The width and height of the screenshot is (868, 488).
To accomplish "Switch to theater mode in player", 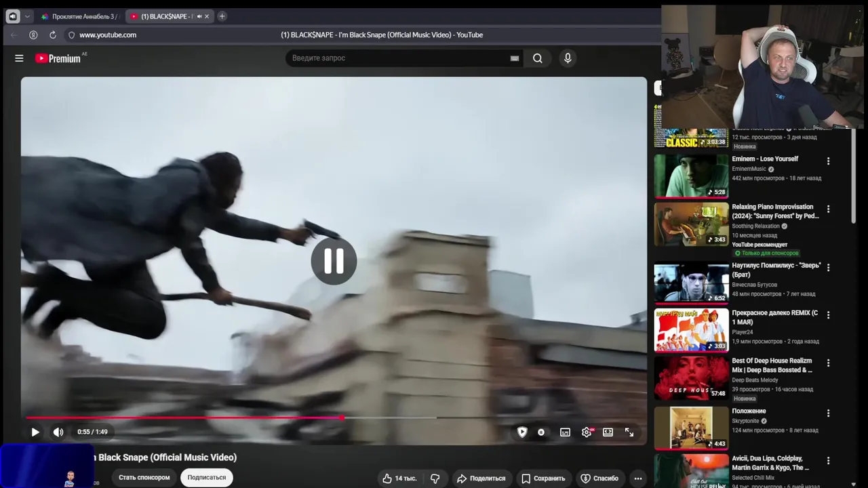I will pyautogui.click(x=608, y=432).
